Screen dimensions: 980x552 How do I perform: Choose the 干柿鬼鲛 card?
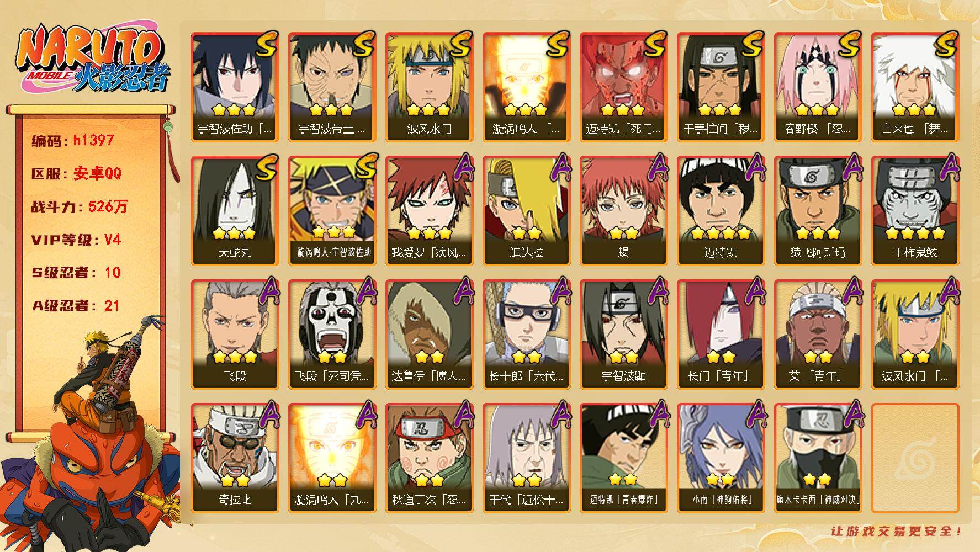[915, 211]
